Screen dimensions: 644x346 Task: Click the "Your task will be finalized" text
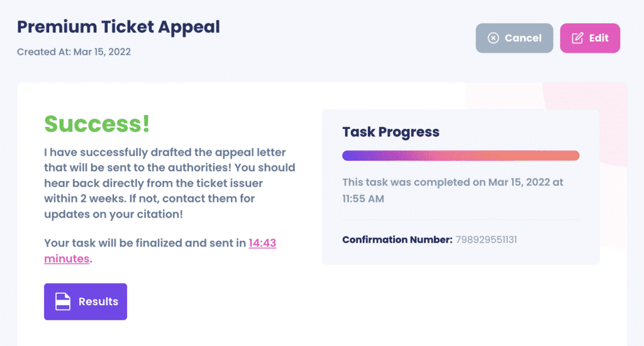click(145, 243)
